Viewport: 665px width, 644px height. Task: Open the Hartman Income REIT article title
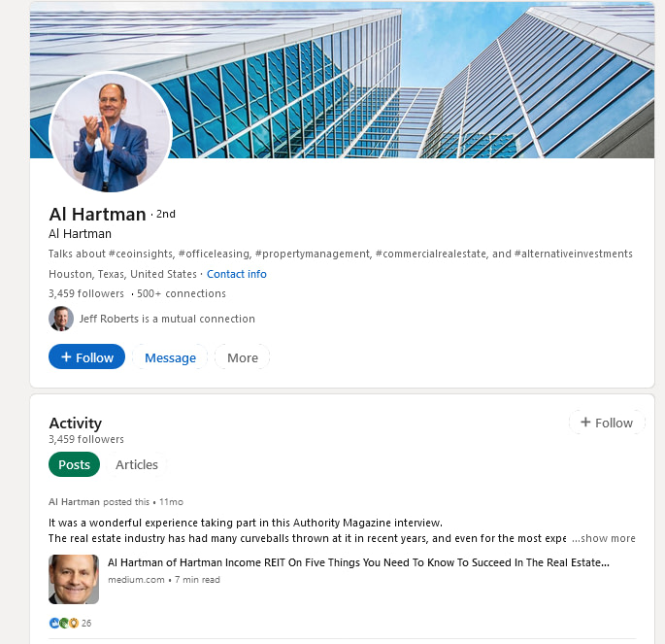[358, 562]
